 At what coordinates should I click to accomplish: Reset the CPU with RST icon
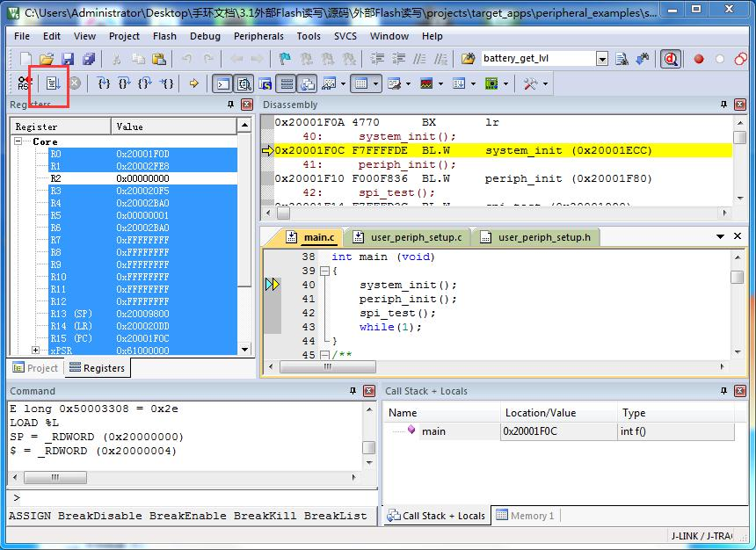(x=24, y=83)
